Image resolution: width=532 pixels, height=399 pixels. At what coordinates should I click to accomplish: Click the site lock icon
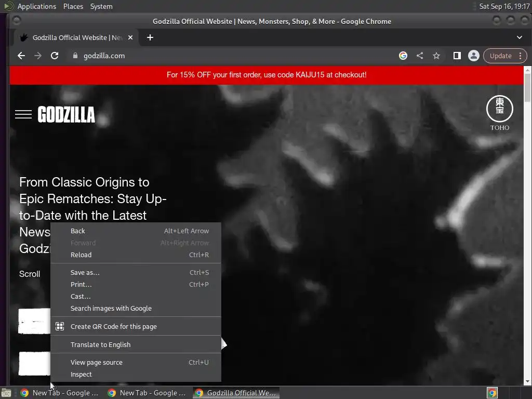75,56
